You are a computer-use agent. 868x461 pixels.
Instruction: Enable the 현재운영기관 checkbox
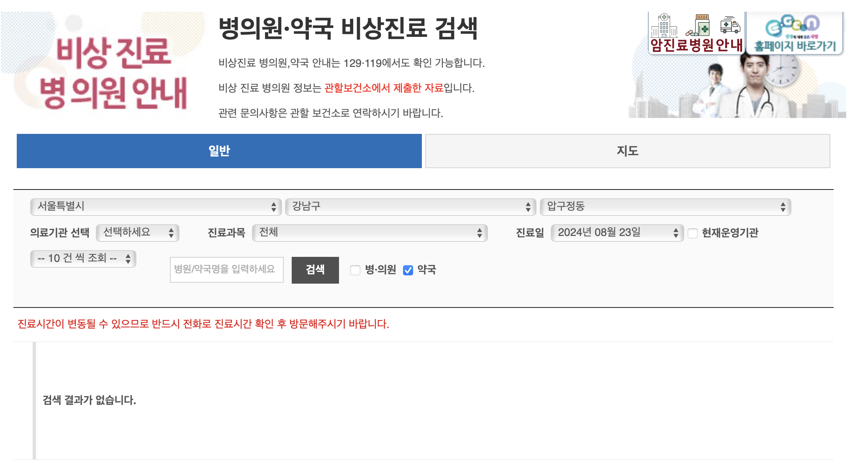tap(693, 233)
